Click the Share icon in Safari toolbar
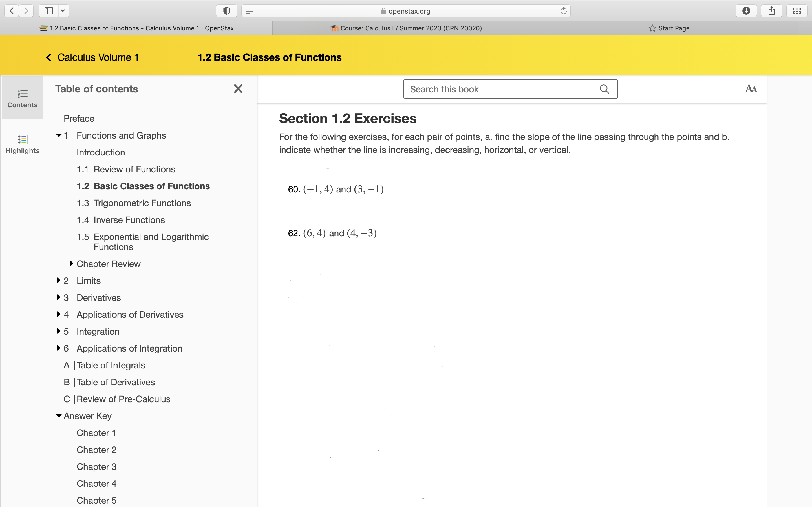This screenshot has width=812, height=507. pos(771,10)
